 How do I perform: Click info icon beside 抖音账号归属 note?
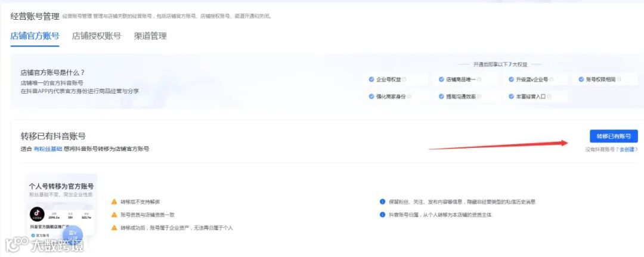(382, 215)
